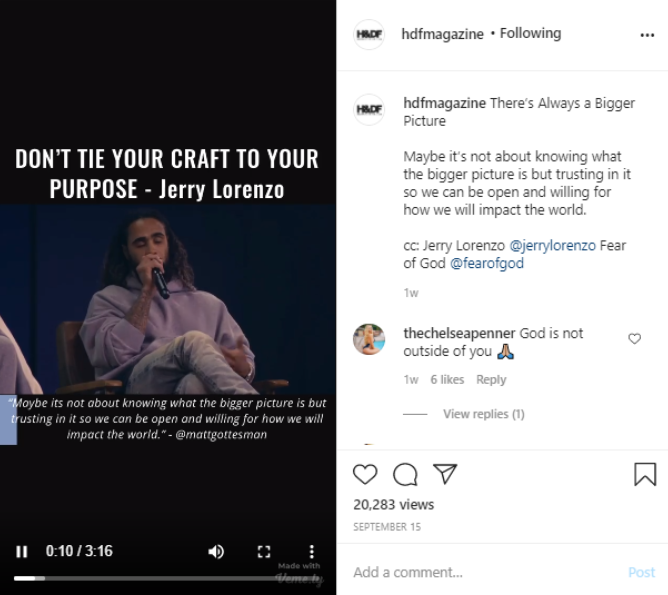The image size is (668, 595).
Task: Open hdfmagazine avatar in header
Action: coord(369,34)
